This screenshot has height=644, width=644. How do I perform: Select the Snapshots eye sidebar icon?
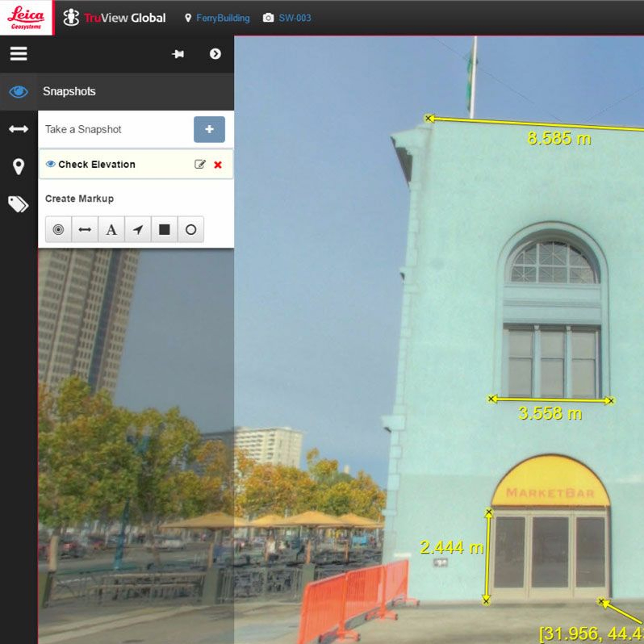click(18, 92)
